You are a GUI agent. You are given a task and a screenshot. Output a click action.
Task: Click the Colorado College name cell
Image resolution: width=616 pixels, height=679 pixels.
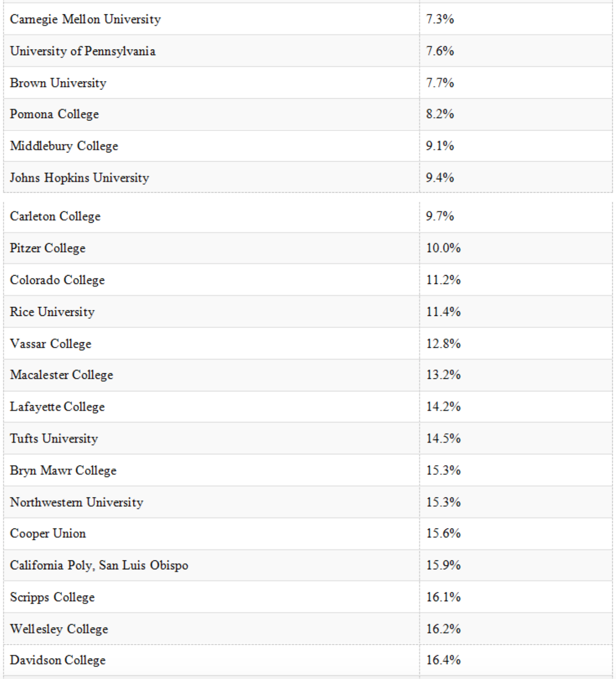(x=57, y=280)
